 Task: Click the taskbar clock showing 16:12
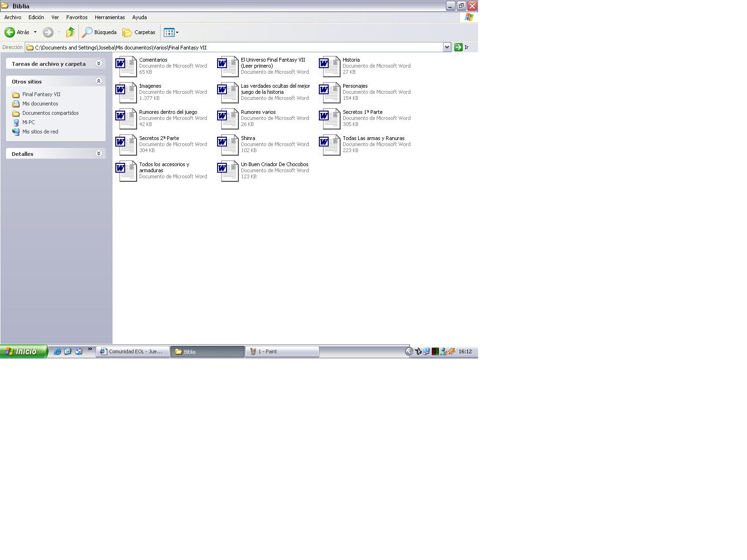pyautogui.click(x=465, y=351)
